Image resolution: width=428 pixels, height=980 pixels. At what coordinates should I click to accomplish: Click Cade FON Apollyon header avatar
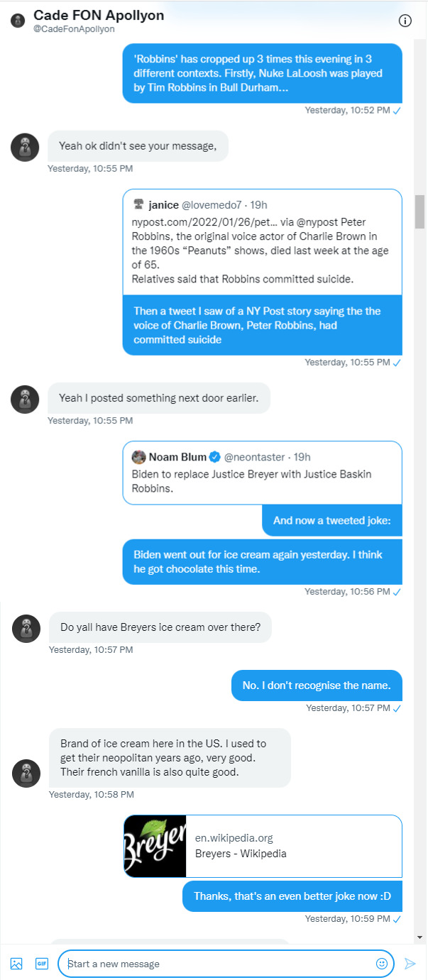pyautogui.click(x=18, y=21)
